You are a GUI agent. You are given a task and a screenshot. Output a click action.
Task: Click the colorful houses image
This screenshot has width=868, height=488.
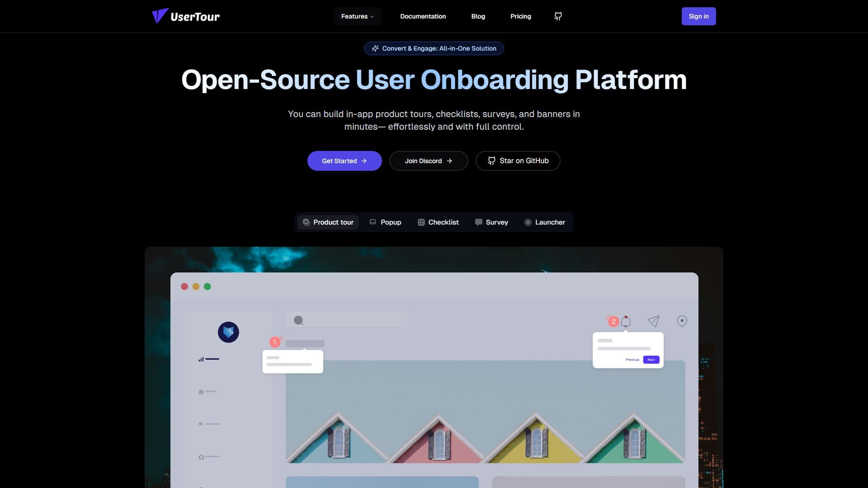point(485,412)
